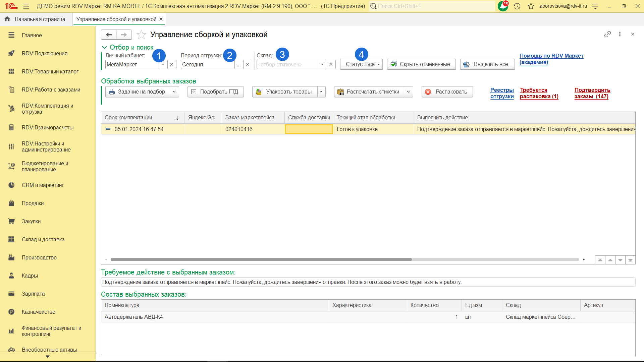Open the Статус: Все dropdown
This screenshot has width=644, height=362.
pos(361,64)
